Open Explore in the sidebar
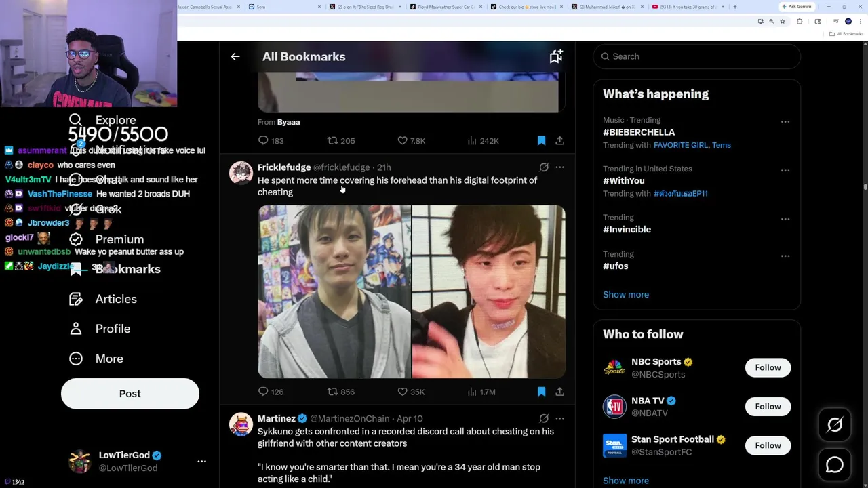 [103, 120]
